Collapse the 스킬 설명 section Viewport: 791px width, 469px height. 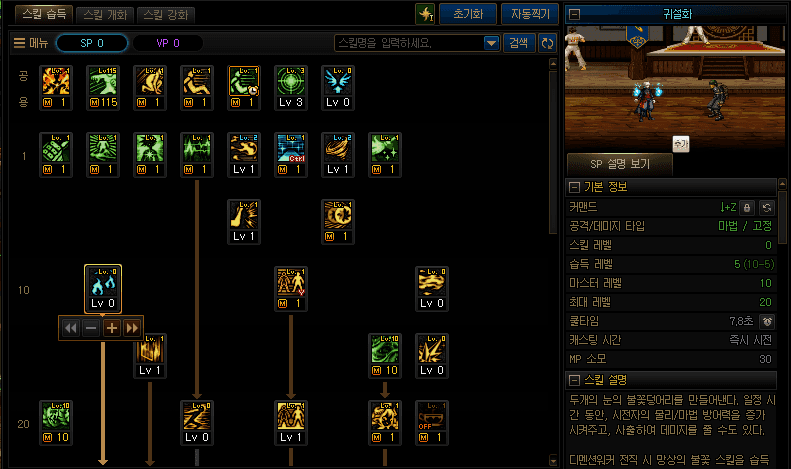pos(574,380)
